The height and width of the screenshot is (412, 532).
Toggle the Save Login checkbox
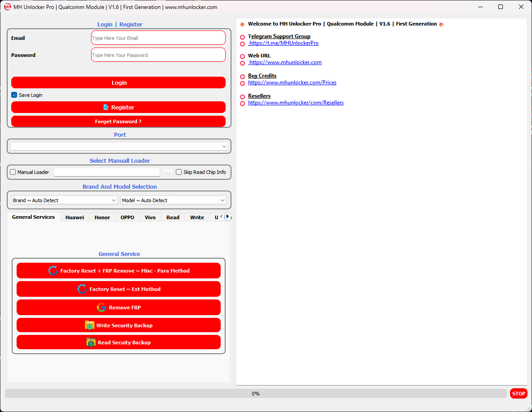click(x=14, y=95)
